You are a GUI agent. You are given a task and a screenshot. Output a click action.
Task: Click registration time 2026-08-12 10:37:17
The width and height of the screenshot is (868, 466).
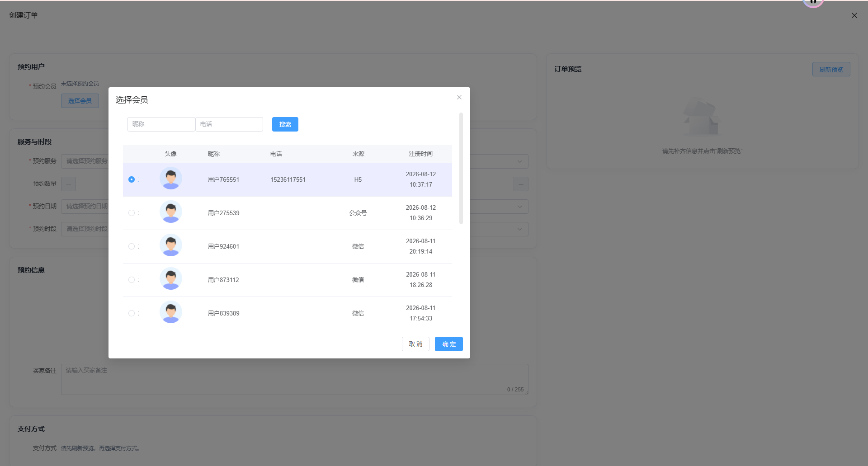[421, 179]
